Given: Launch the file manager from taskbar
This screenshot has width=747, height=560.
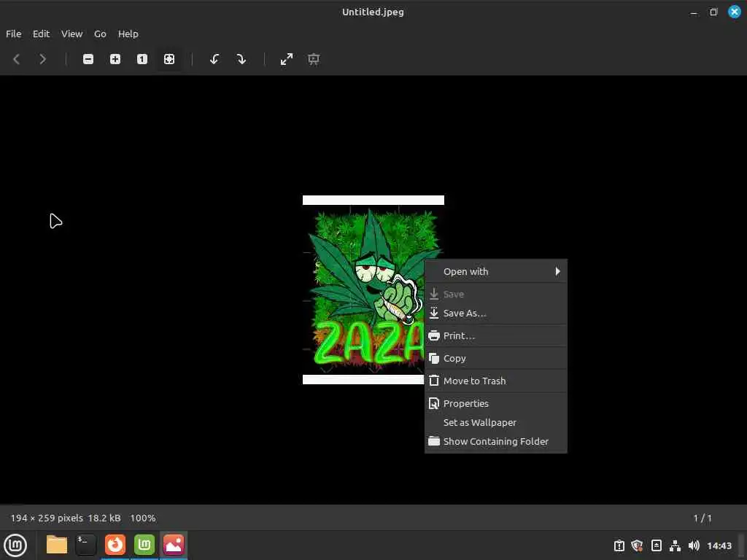Looking at the screenshot, I should (x=57, y=545).
